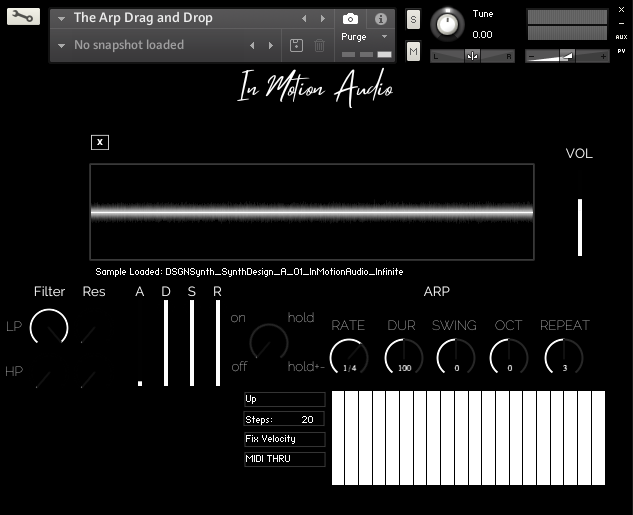The image size is (633, 515).
Task: Delete the snapshot with the trash icon
Action: coord(319,45)
